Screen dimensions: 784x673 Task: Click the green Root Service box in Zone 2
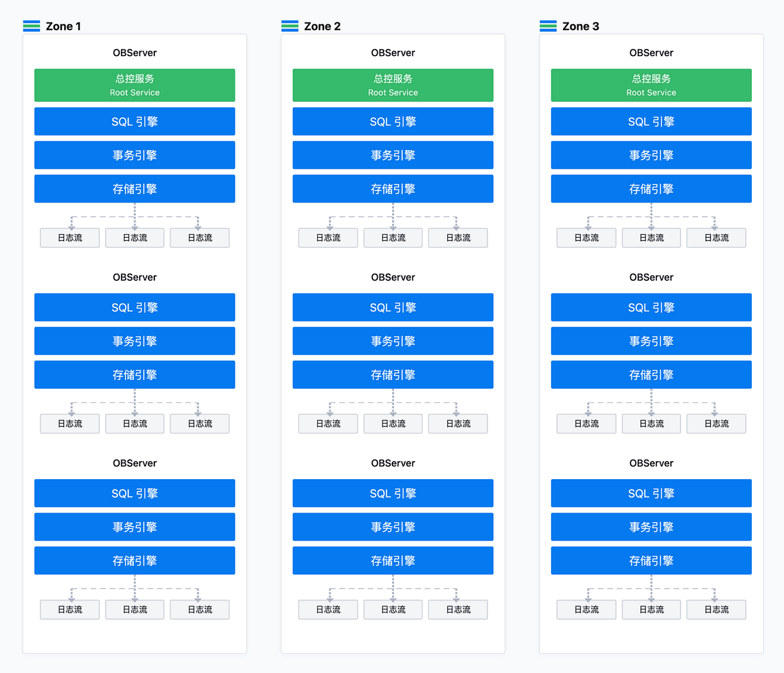point(393,85)
